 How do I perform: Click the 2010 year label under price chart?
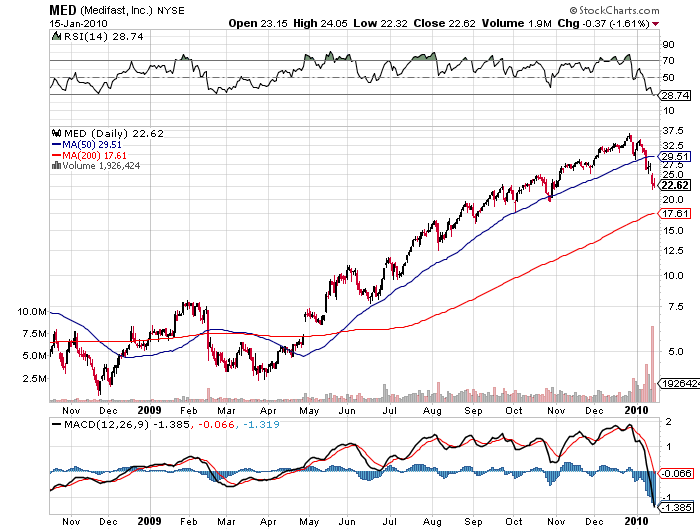click(x=636, y=410)
